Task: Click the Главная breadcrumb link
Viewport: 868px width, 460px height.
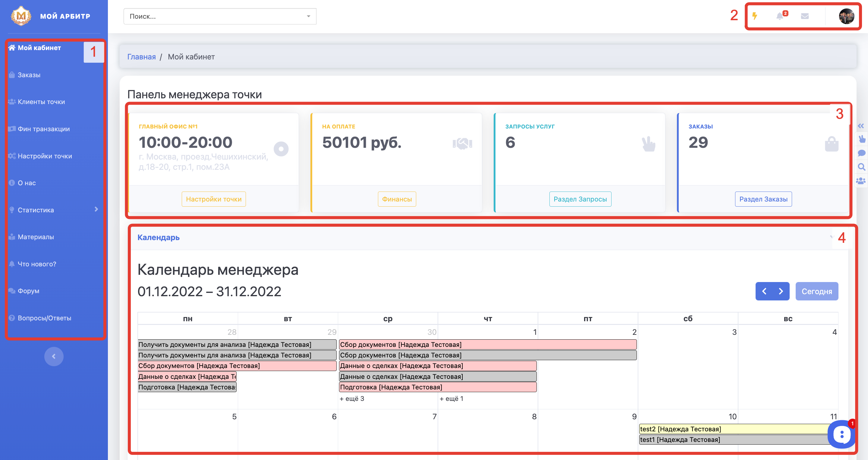Action: coord(141,57)
